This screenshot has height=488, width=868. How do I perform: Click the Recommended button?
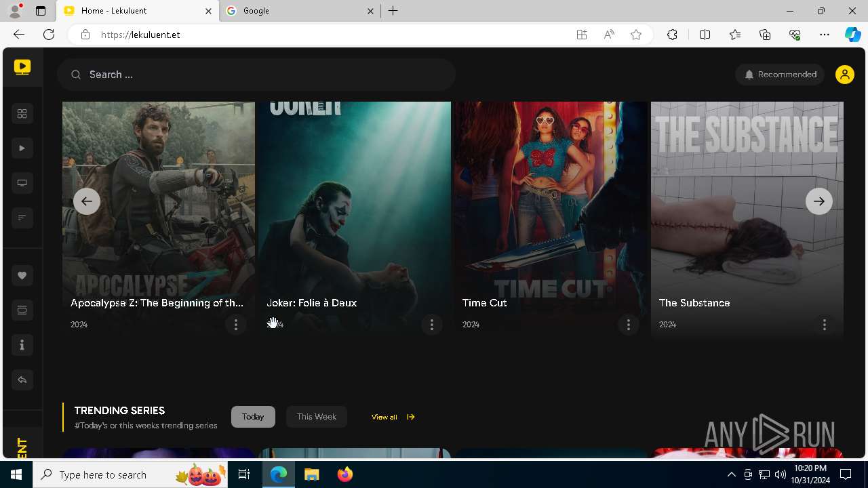coord(780,75)
